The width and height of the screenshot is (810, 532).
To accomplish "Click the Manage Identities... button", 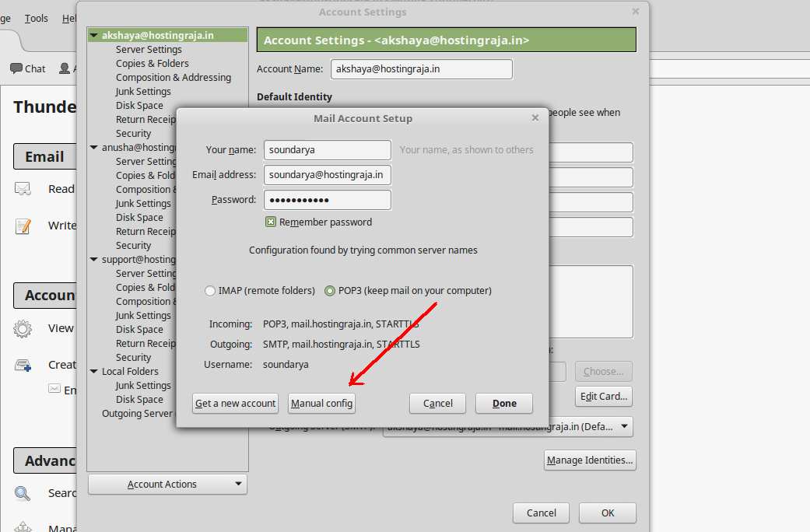I will click(x=590, y=460).
